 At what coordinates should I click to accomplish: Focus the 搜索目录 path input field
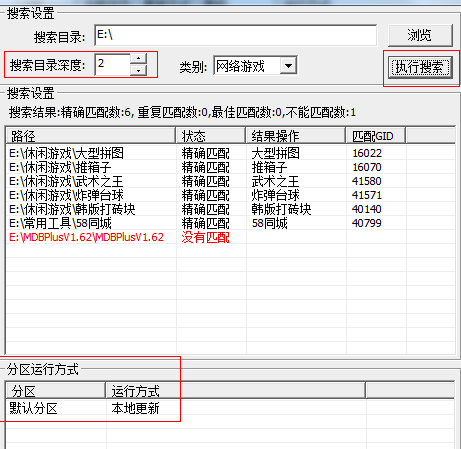pyautogui.click(x=236, y=35)
